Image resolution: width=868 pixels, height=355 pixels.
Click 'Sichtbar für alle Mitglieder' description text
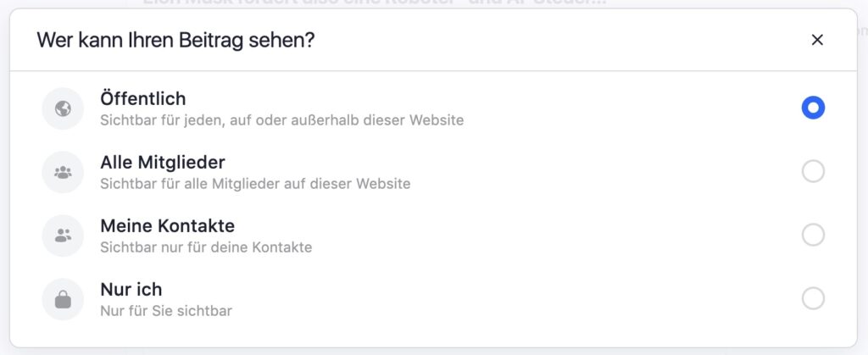pos(255,183)
